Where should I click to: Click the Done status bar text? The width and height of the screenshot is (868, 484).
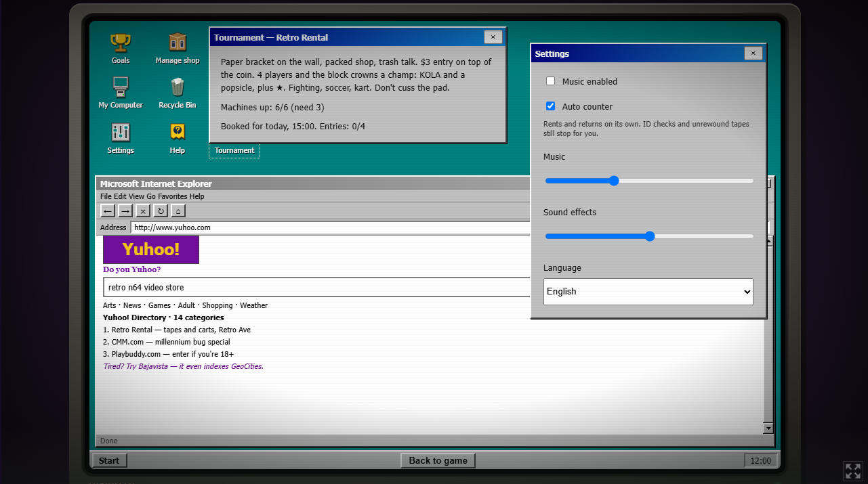109,441
